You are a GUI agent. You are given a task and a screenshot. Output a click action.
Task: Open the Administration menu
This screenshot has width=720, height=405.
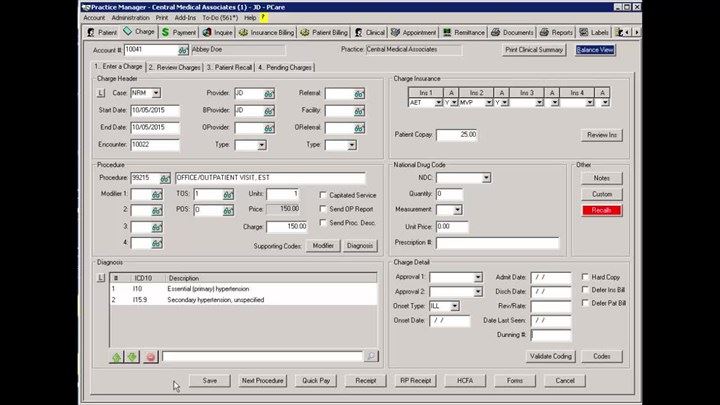130,18
